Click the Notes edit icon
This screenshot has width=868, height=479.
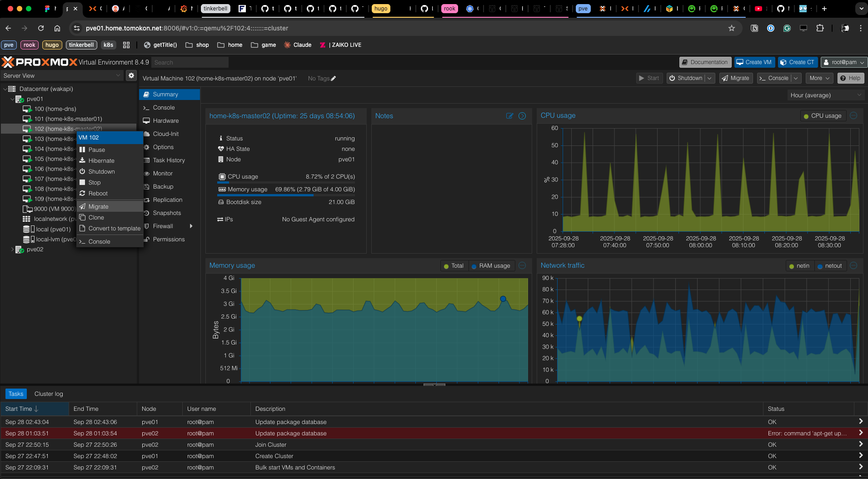click(509, 116)
